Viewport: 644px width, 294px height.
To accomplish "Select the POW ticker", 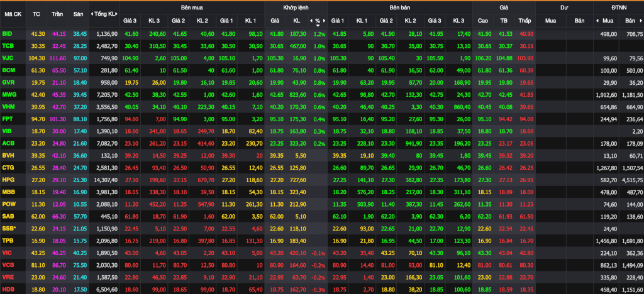I will coord(9,204).
